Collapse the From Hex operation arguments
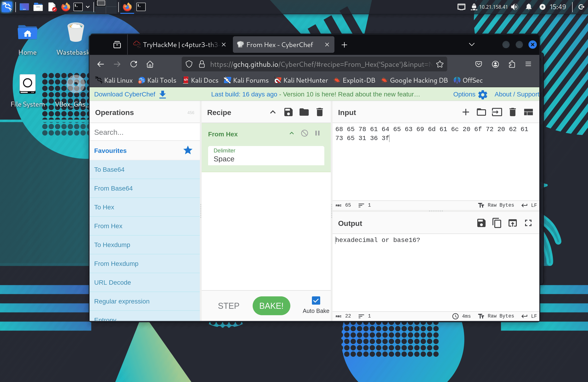 [291, 133]
